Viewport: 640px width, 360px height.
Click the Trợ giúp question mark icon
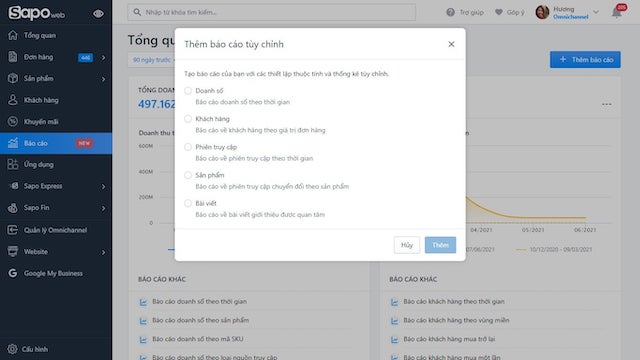coord(450,12)
